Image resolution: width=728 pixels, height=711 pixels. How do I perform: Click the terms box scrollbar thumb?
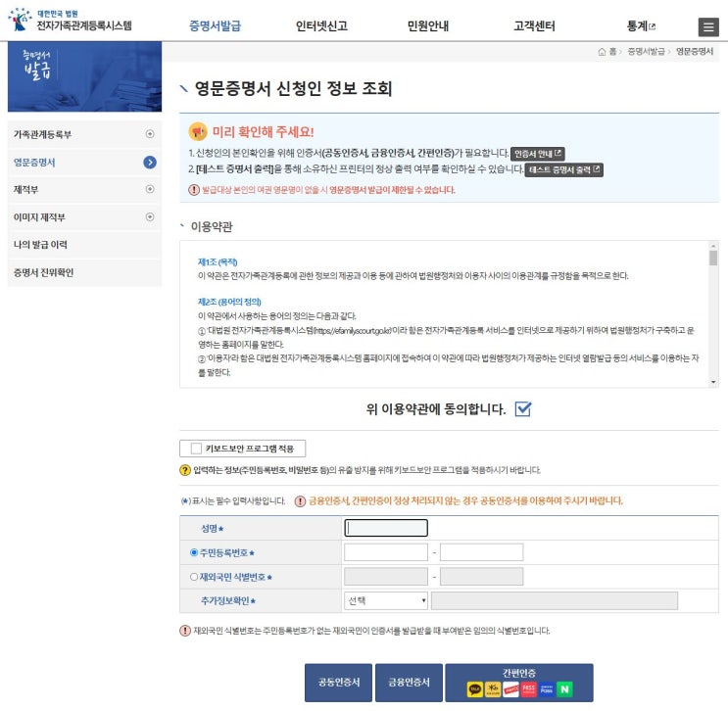click(713, 258)
